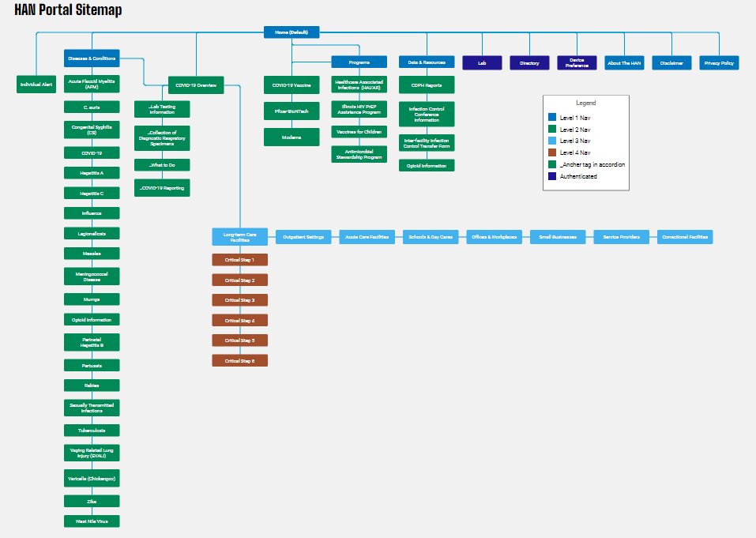Click the Acute Flaccid Myelitis (AFM) box
Image resolution: width=756 pixels, height=538 pixels.
pos(92,85)
